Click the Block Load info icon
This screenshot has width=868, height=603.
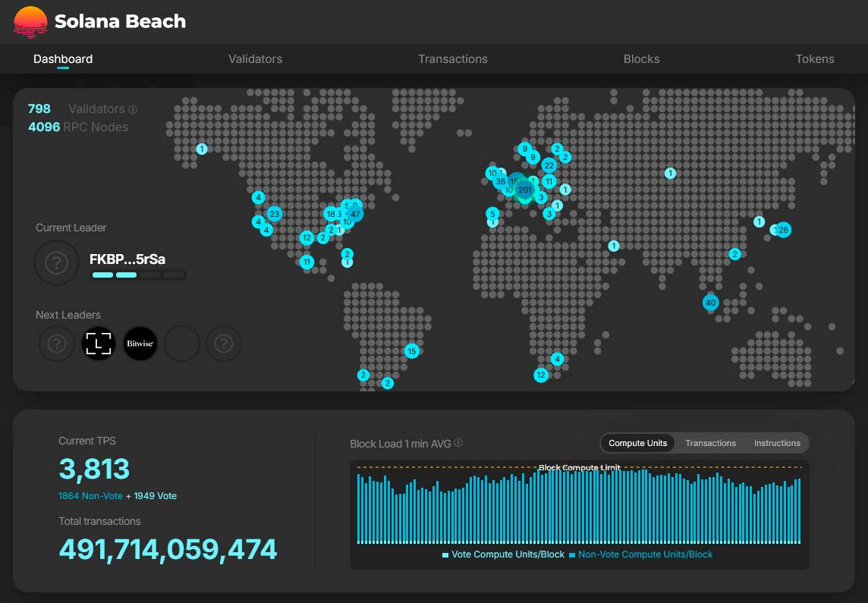tap(458, 442)
